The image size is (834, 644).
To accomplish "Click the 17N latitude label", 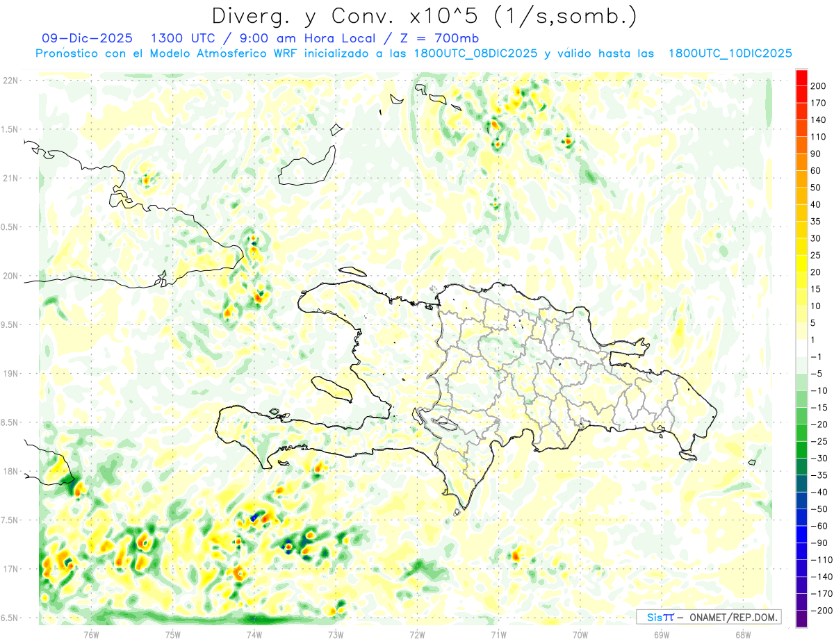I will [10, 569].
